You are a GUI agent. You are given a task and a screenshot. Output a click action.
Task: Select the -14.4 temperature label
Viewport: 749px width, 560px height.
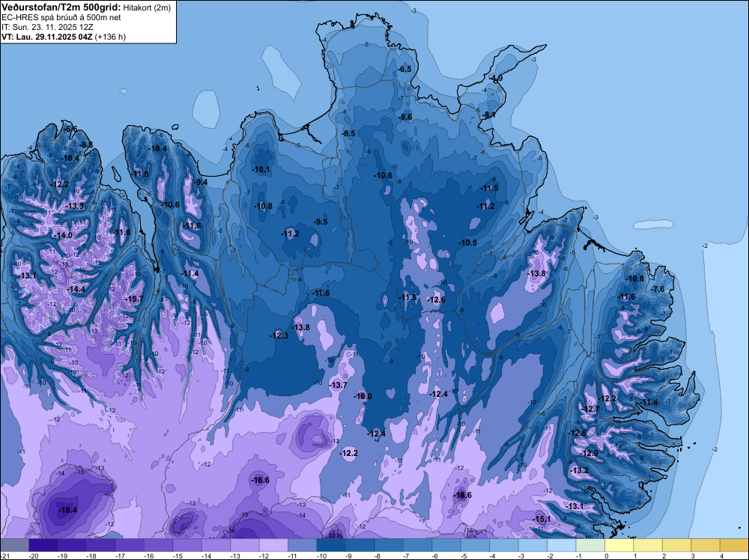[x=76, y=289]
